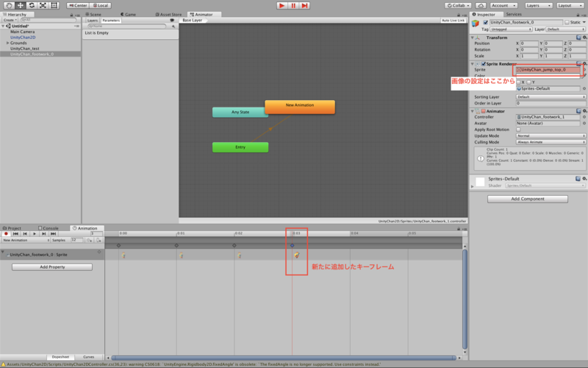
Task: Go to next keyframe in Animation
Action: tap(44, 233)
